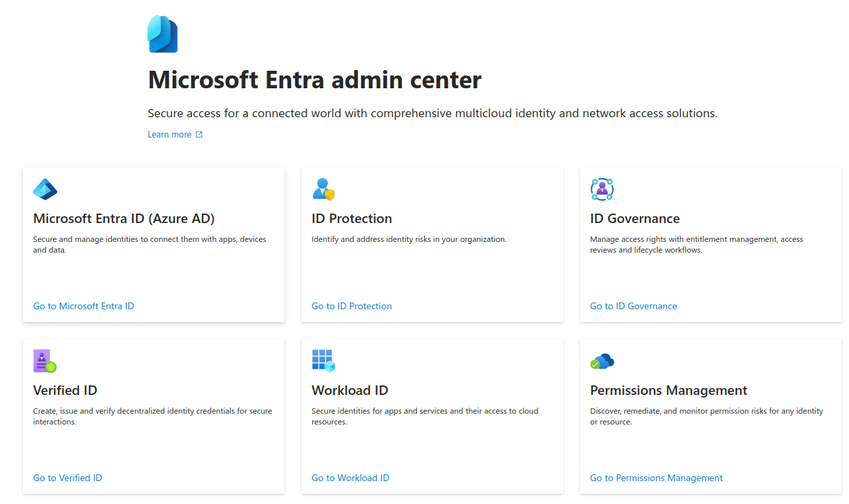Click the ID Governance circular icon
The height and width of the screenshot is (504, 849).
(602, 189)
